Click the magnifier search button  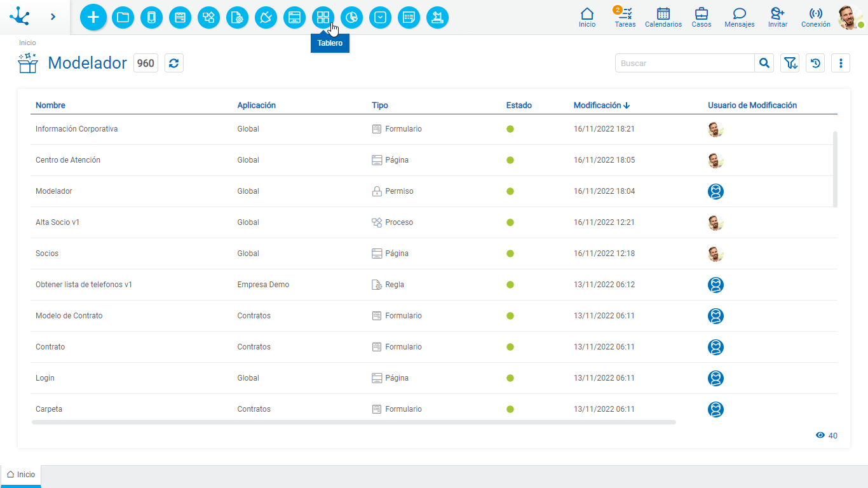764,63
